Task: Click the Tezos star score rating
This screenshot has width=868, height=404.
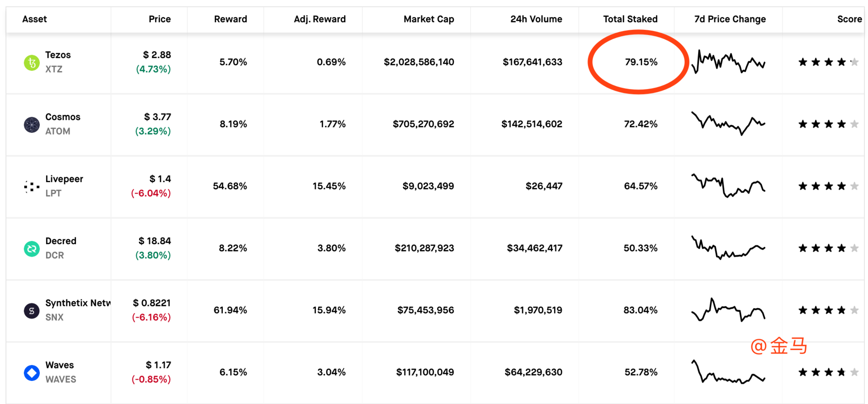Action: 828,62
